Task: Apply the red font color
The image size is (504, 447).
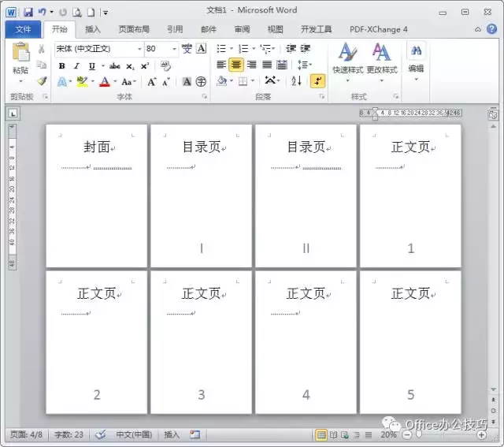Action: (x=105, y=82)
